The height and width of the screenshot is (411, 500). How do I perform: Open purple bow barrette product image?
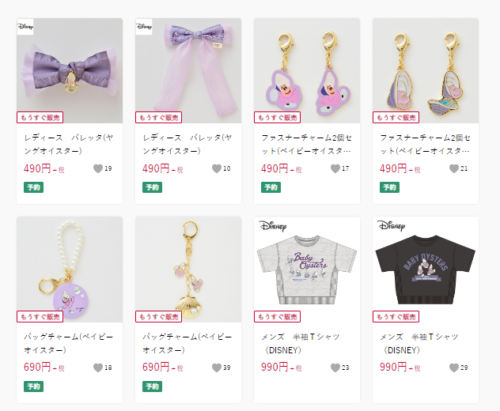point(70,71)
